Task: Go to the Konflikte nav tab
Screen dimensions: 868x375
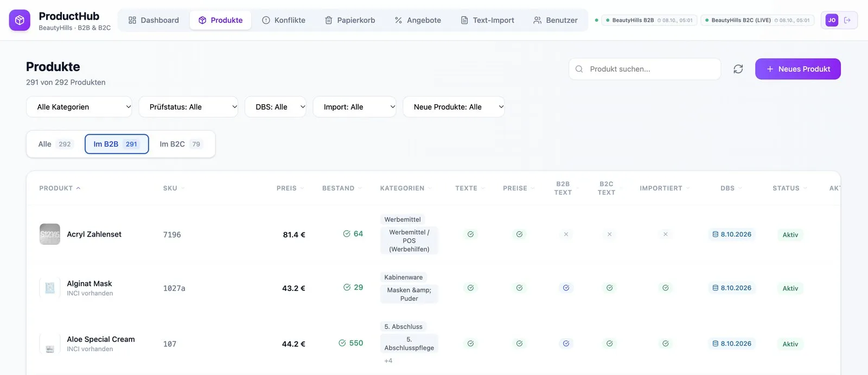Action: point(284,20)
